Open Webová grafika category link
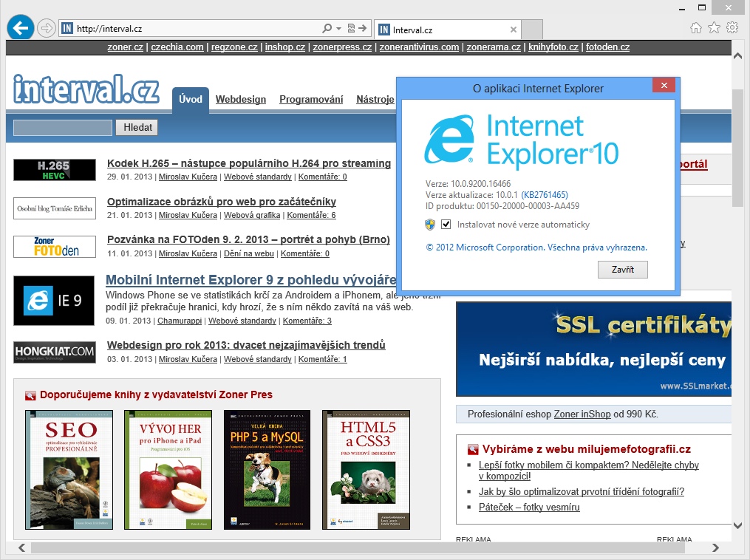Image resolution: width=750 pixels, height=560 pixels. pos(252,215)
